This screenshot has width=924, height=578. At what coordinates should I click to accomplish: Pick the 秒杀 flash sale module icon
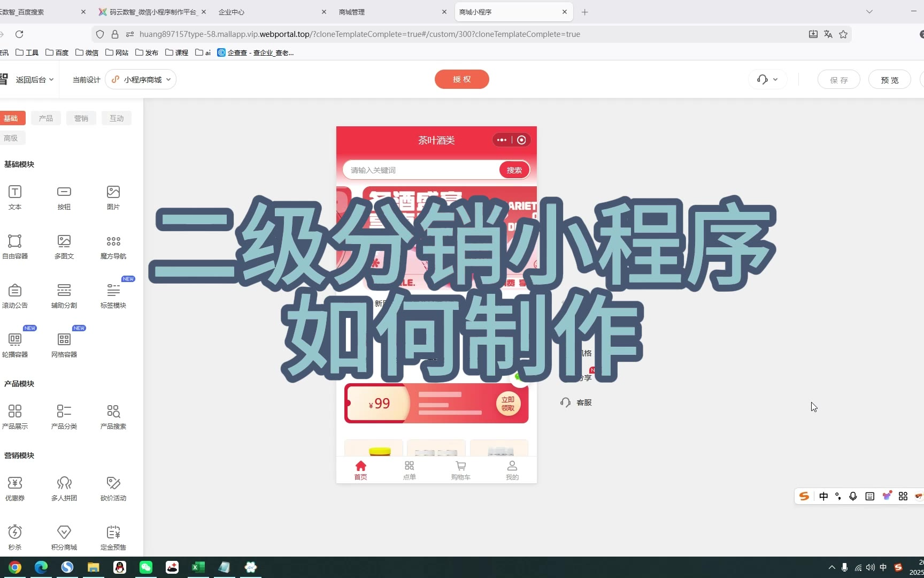(x=15, y=533)
